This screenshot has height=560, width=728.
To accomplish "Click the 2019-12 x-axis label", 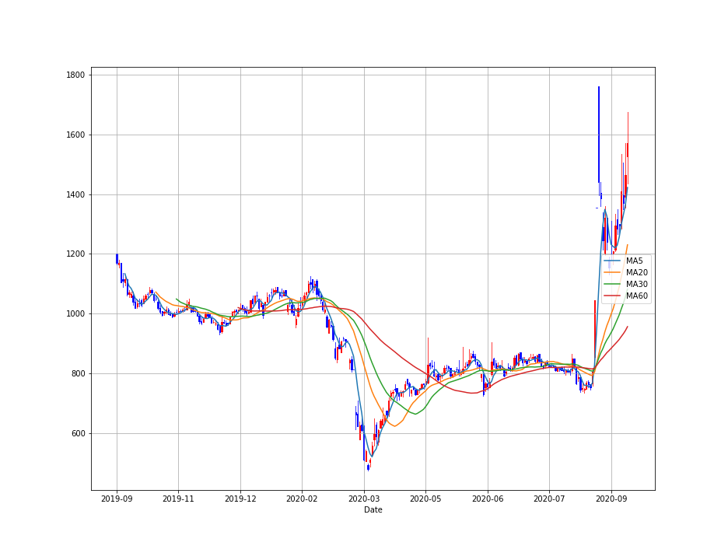I will click(x=240, y=499).
